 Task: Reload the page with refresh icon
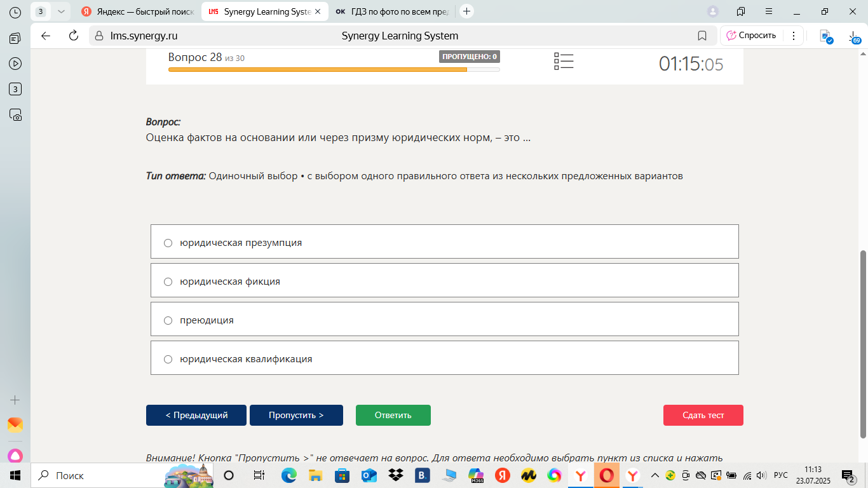click(73, 36)
